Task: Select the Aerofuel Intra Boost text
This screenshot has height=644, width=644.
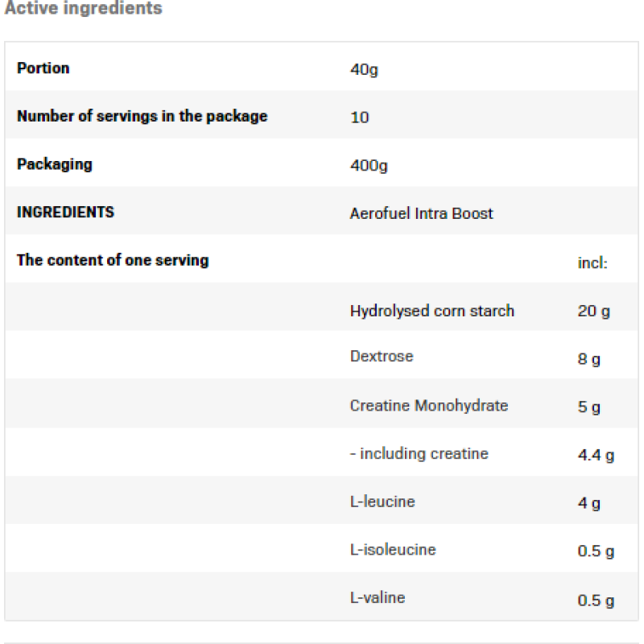Action: 421,213
